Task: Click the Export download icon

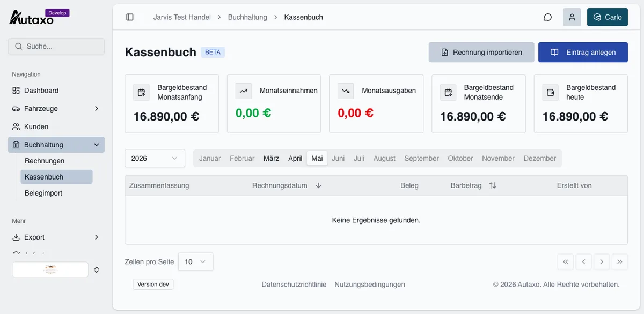Action: 16,237
